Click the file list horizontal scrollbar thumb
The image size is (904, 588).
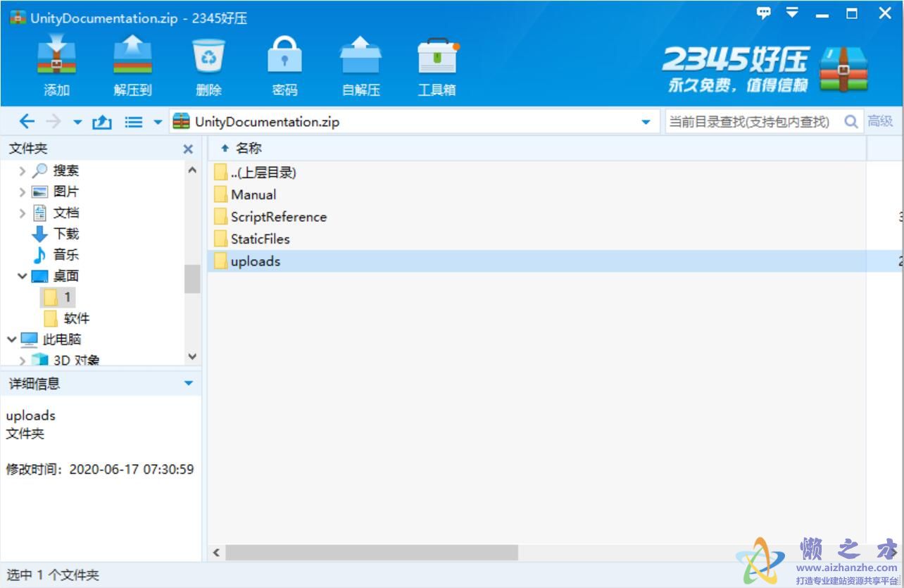coord(372,553)
